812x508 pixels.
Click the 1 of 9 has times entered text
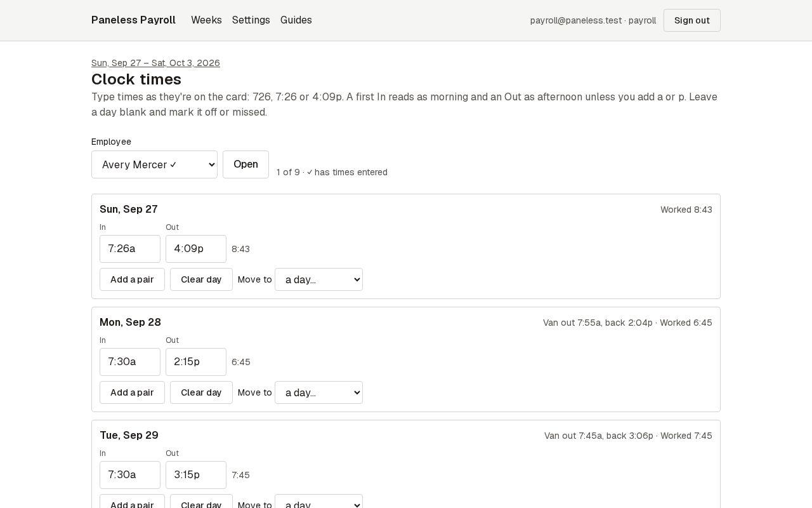click(332, 172)
